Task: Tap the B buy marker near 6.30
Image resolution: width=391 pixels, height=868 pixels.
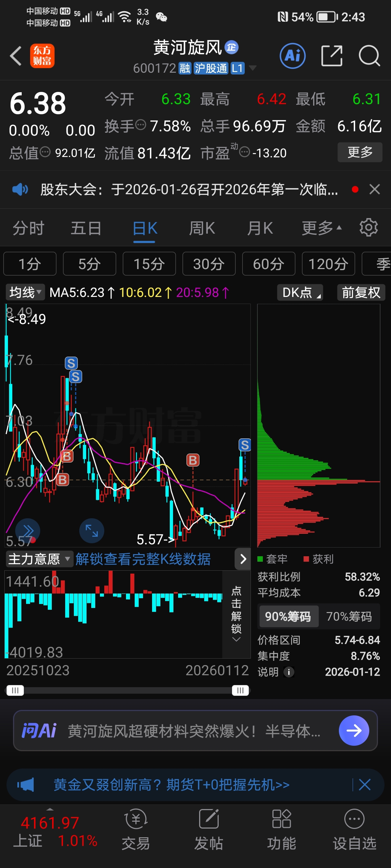Action: 63,480
